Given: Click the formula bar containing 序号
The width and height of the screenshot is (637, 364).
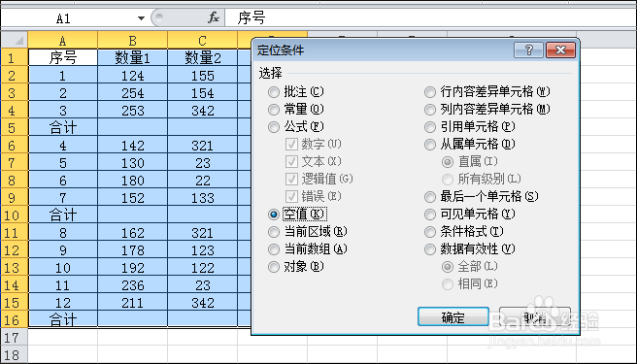Looking at the screenshot, I should (430, 17).
